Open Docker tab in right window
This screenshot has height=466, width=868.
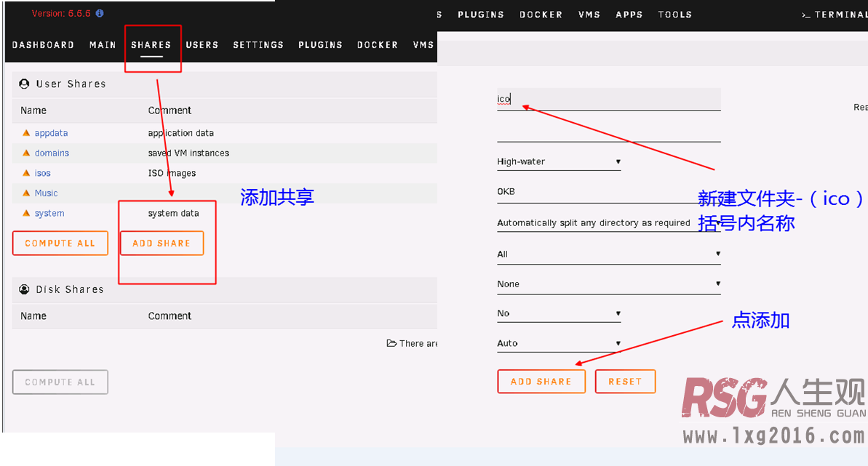tap(541, 15)
